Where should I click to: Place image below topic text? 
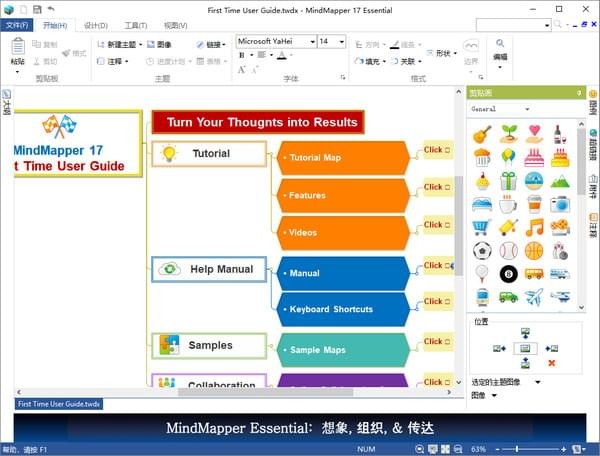pos(525,363)
